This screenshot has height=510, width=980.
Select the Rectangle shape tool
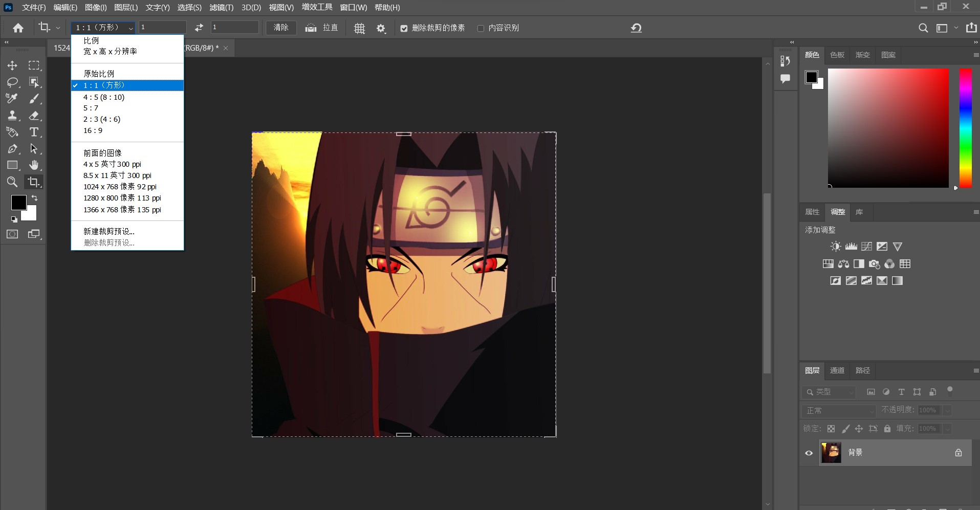coord(12,165)
